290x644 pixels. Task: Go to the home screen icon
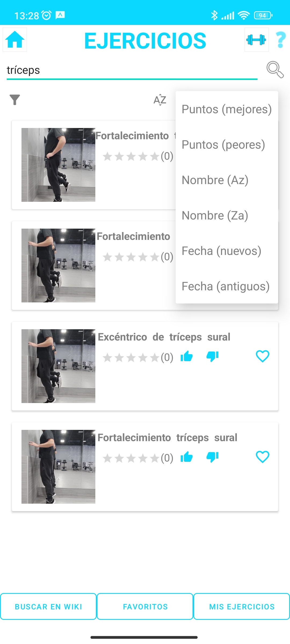pos(15,40)
